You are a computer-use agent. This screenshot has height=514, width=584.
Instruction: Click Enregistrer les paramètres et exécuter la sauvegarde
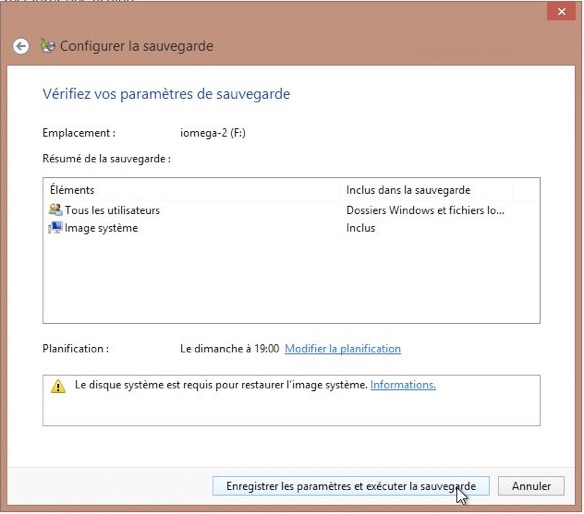point(351,486)
